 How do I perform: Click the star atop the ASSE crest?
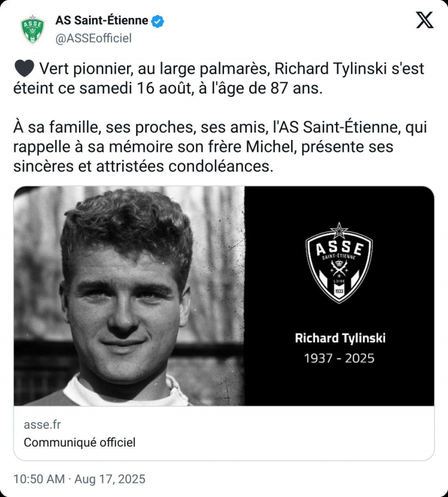coord(339,229)
